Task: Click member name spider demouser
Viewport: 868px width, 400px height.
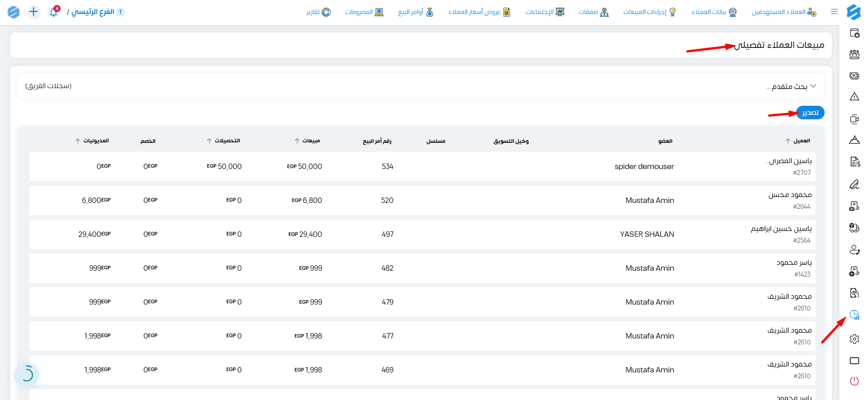Action: click(x=644, y=167)
